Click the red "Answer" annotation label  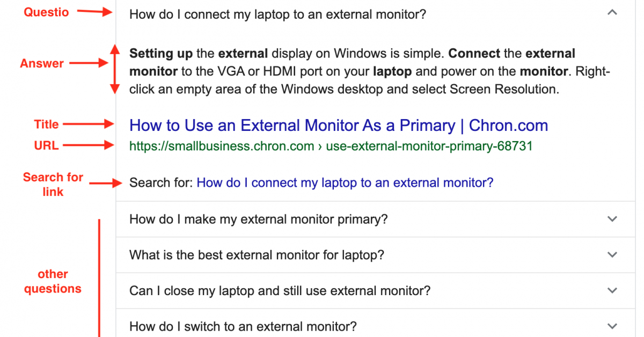click(x=42, y=63)
